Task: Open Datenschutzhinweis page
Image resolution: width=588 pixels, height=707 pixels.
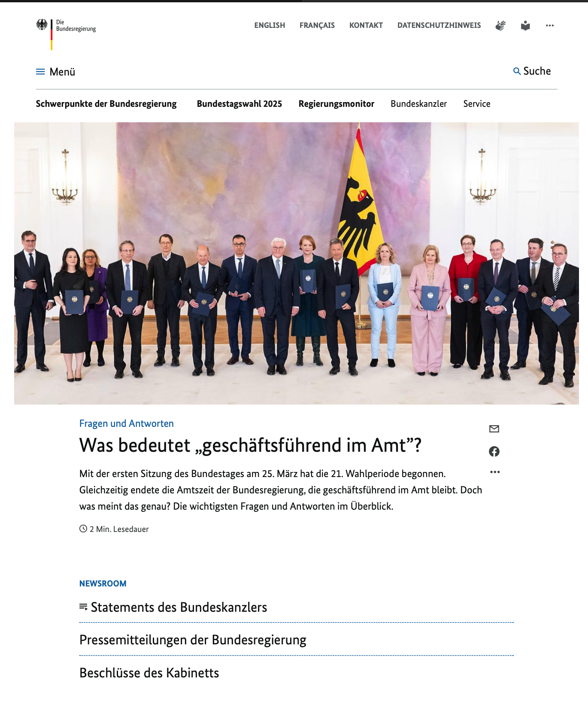Action: [x=439, y=25]
